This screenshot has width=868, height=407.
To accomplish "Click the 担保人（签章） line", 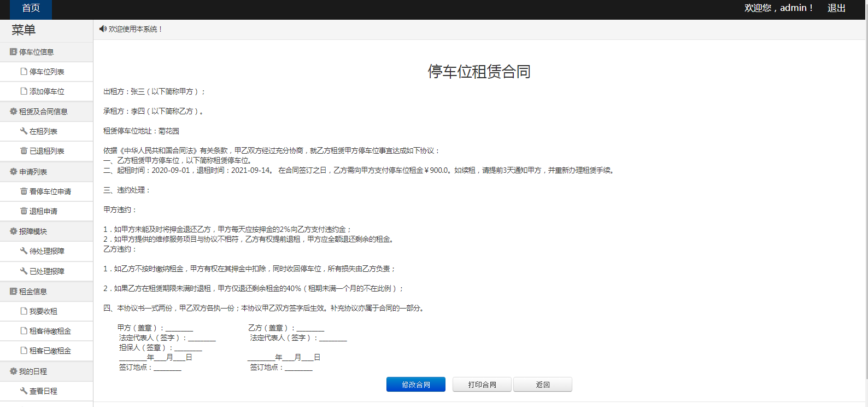I will coord(161,348).
